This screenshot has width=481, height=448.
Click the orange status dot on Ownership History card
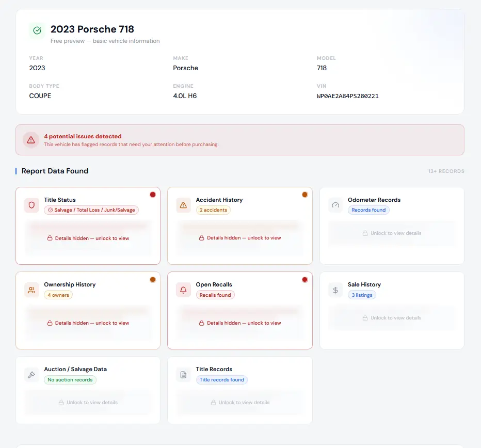click(x=152, y=280)
